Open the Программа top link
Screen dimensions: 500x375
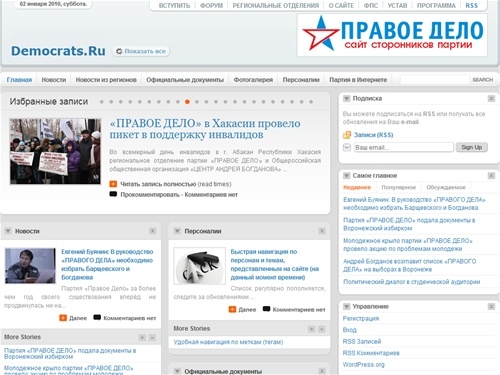[x=436, y=6]
